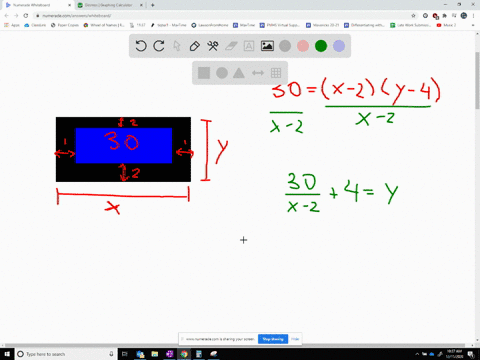This screenshot has height=360, width=480.
Task: Select the pointer cursor tool
Action: pyautogui.click(x=177, y=46)
